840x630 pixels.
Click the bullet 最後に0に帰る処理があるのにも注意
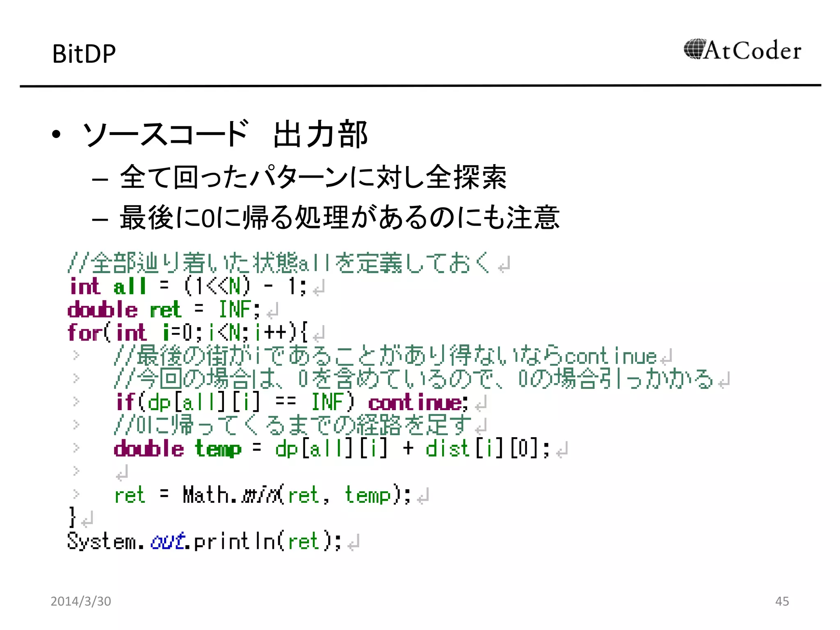pos(340,217)
